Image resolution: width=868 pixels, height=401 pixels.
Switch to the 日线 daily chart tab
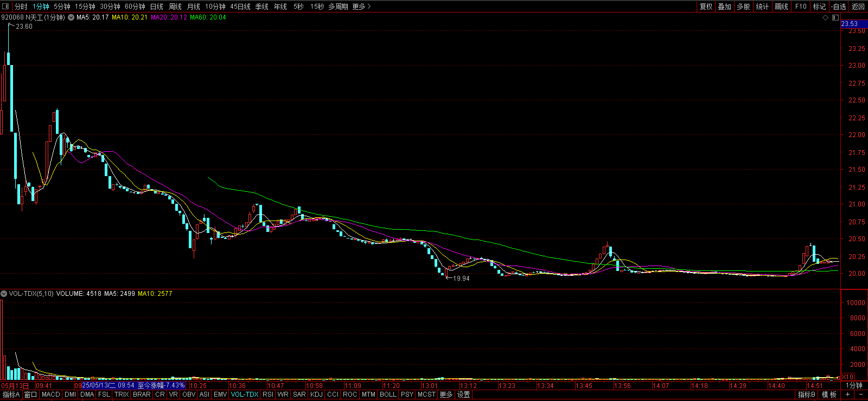pyautogui.click(x=156, y=7)
